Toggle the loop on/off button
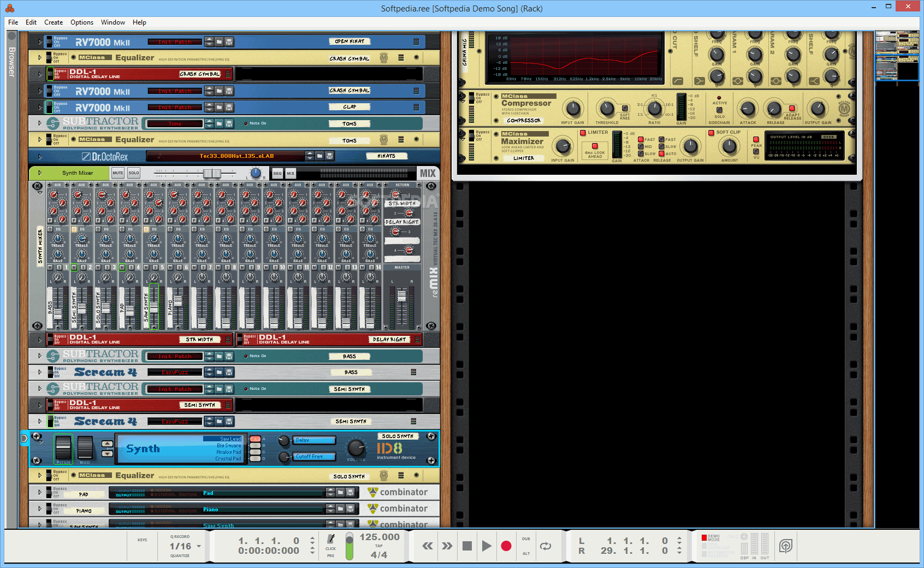Image resolution: width=924 pixels, height=568 pixels. pos(546,546)
